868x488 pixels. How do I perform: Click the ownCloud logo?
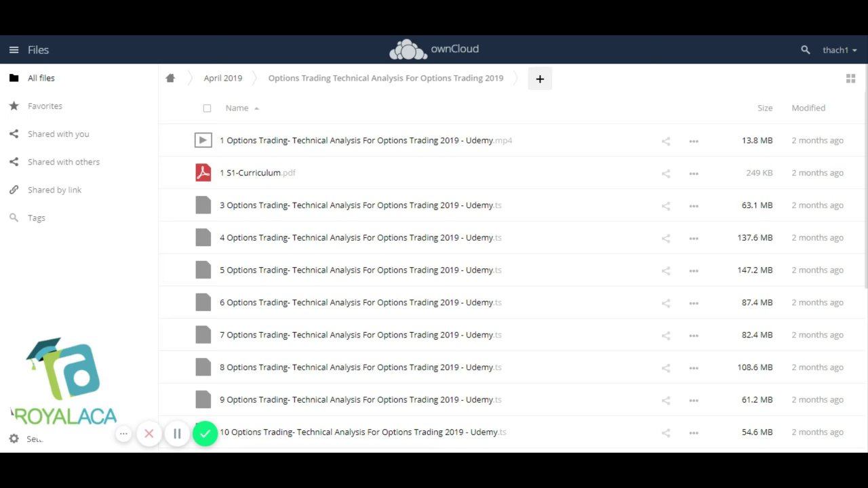434,49
